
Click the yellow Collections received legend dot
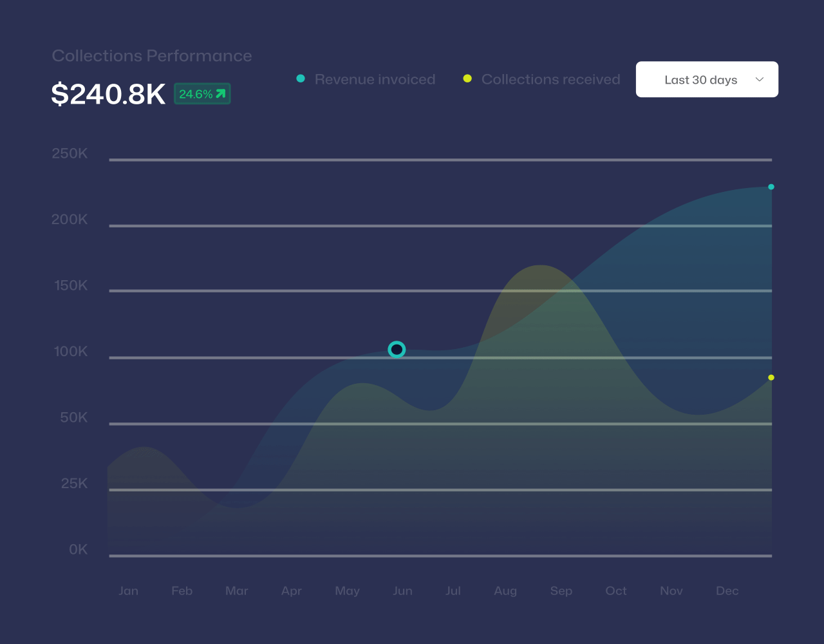(467, 79)
